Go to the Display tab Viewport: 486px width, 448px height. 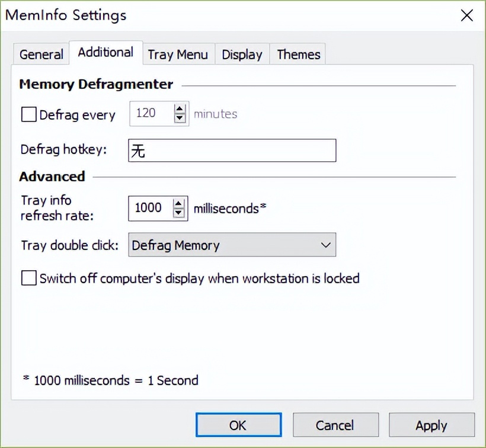pyautogui.click(x=242, y=55)
